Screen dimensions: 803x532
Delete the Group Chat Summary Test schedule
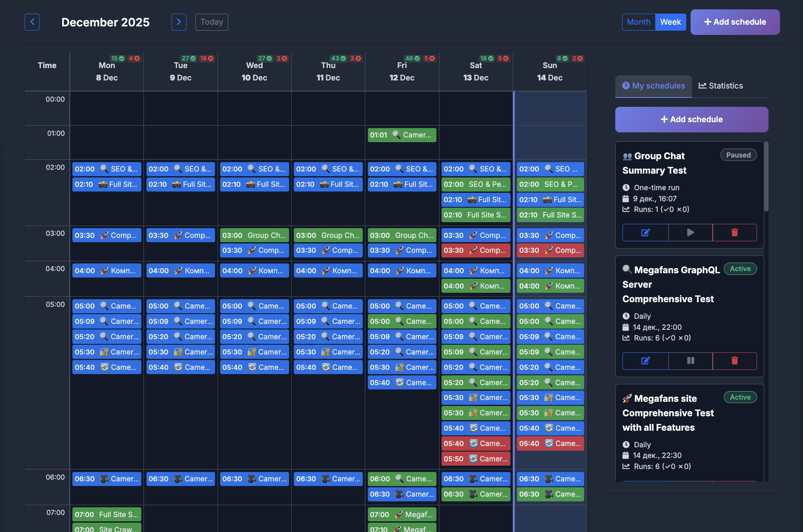(734, 232)
